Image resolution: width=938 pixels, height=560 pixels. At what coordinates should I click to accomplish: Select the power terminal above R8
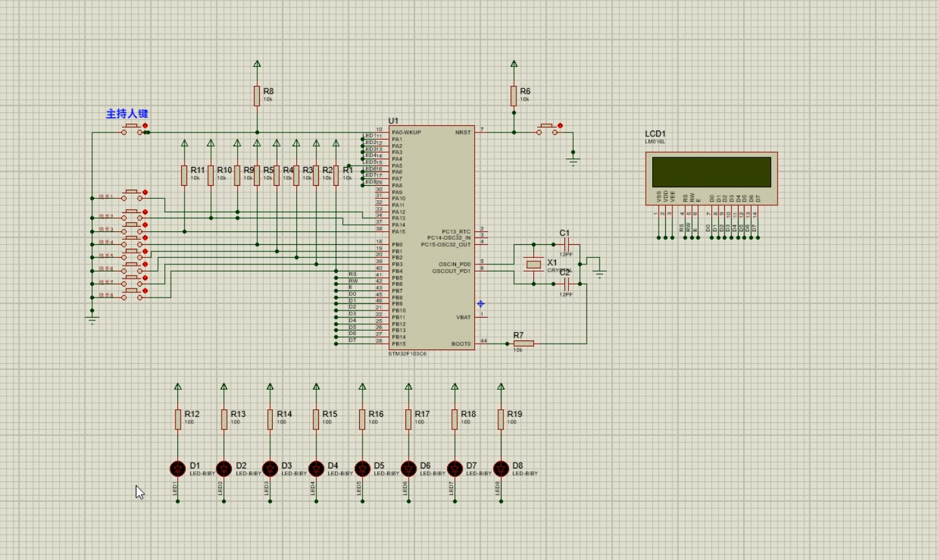tap(257, 64)
